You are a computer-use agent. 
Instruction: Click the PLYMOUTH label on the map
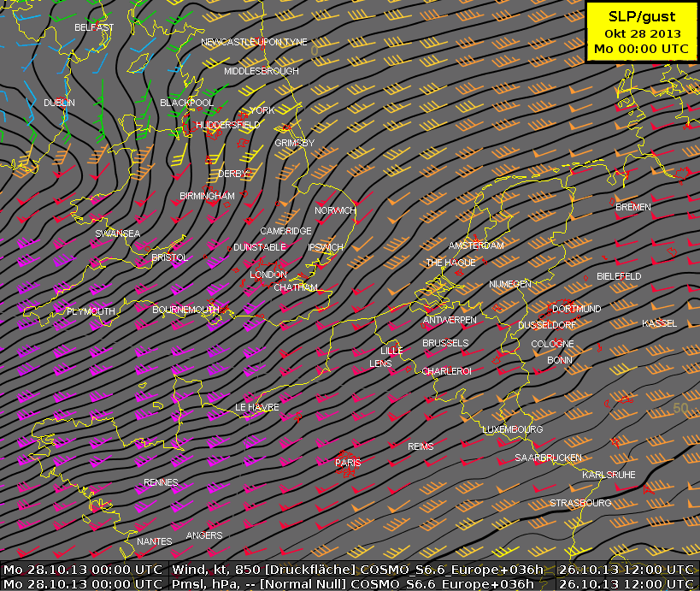pyautogui.click(x=91, y=312)
